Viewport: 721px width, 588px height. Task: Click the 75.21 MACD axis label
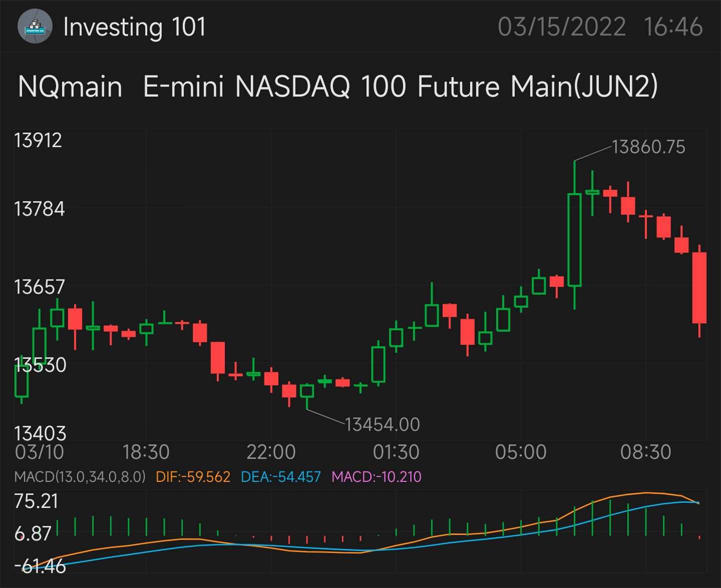point(36,501)
